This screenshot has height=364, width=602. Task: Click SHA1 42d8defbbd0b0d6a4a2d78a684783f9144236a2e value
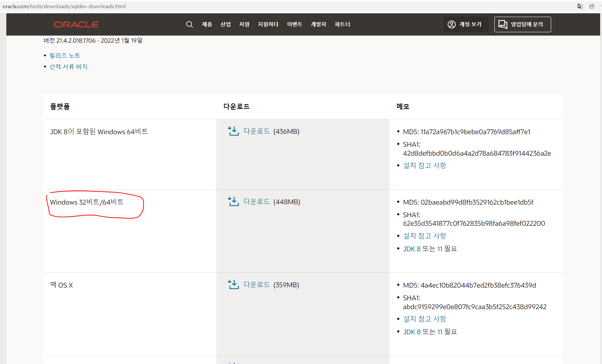tap(477, 153)
